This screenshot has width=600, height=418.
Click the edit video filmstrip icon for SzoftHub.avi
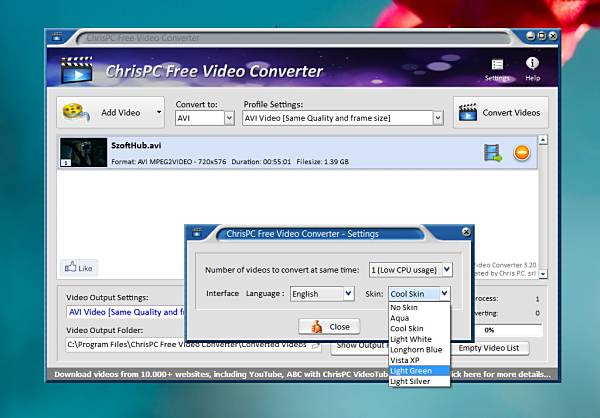coord(492,153)
